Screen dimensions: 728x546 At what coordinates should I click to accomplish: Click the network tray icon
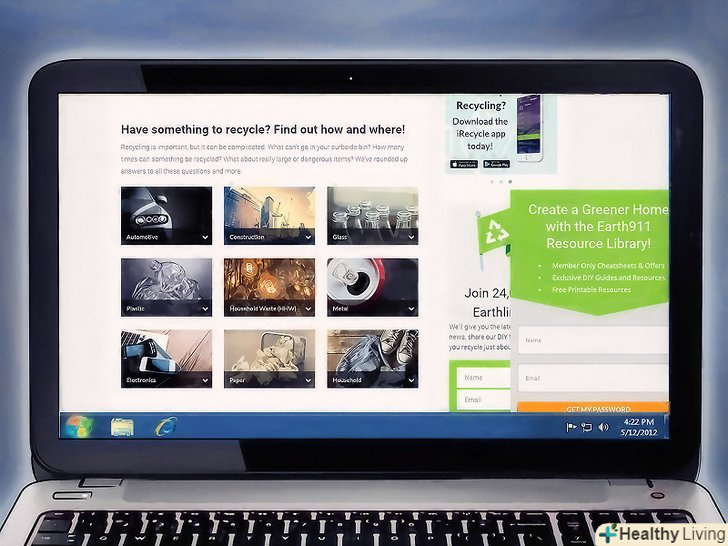(x=587, y=427)
